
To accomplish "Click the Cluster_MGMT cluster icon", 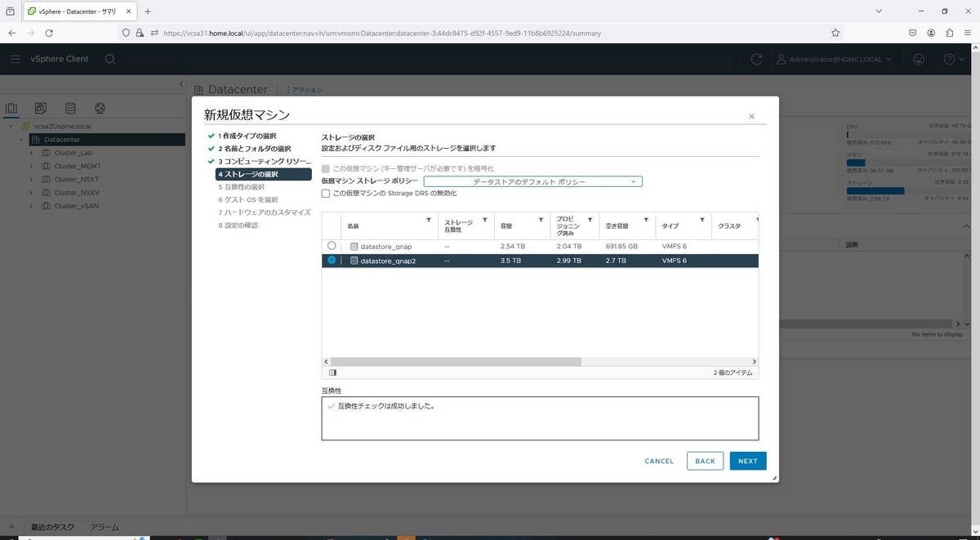I will (x=46, y=166).
